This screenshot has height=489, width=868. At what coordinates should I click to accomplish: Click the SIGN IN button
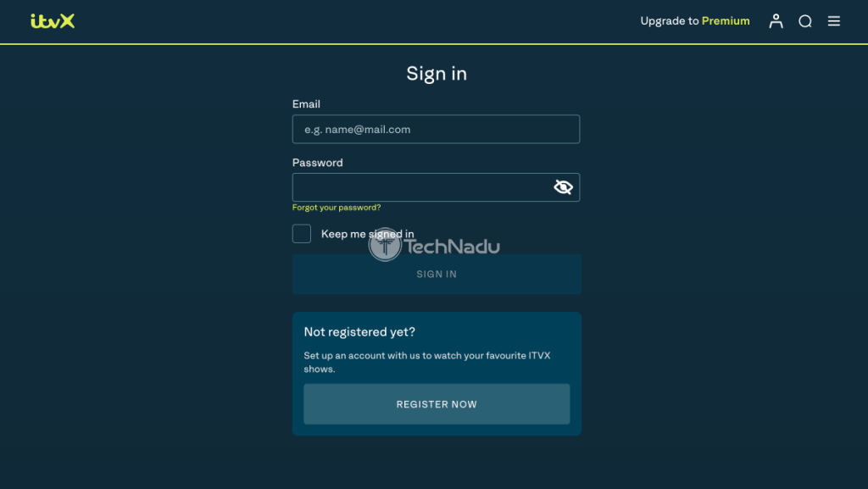pyautogui.click(x=437, y=274)
